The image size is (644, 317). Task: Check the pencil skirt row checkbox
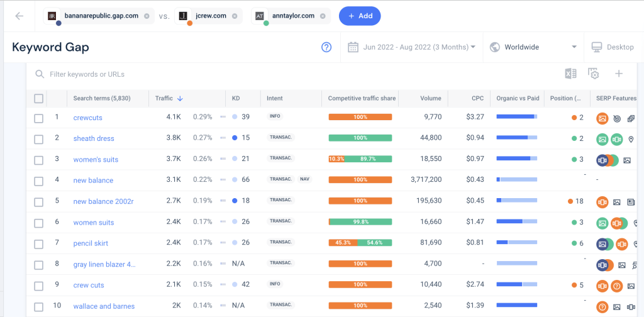click(38, 244)
